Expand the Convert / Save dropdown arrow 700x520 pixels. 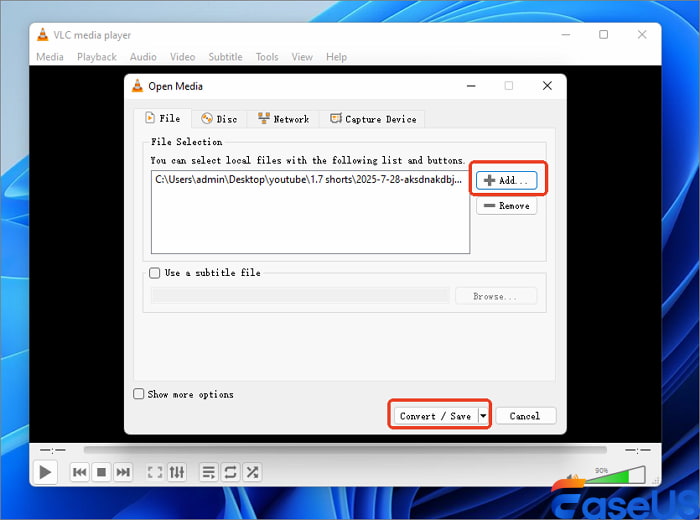tap(483, 416)
